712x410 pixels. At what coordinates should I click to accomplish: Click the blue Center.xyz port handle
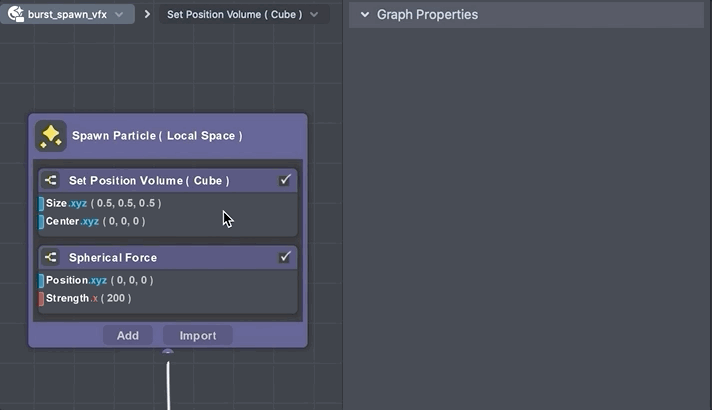pos(42,221)
